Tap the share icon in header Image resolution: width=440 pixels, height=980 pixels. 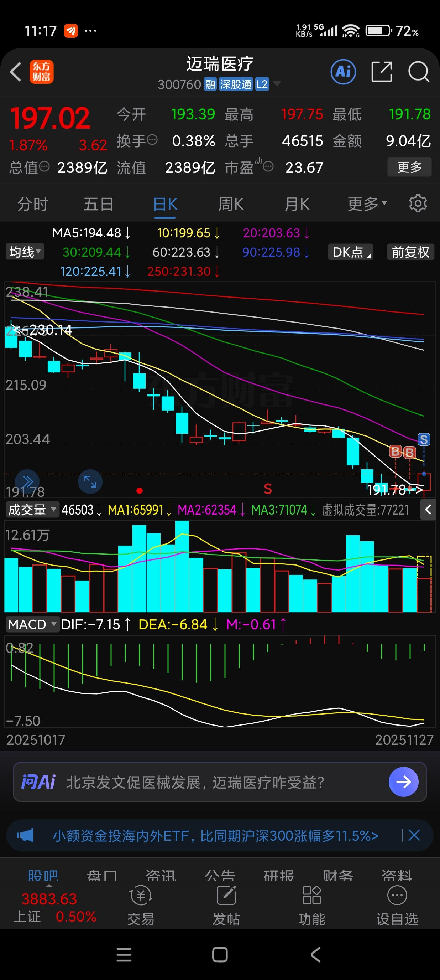382,72
